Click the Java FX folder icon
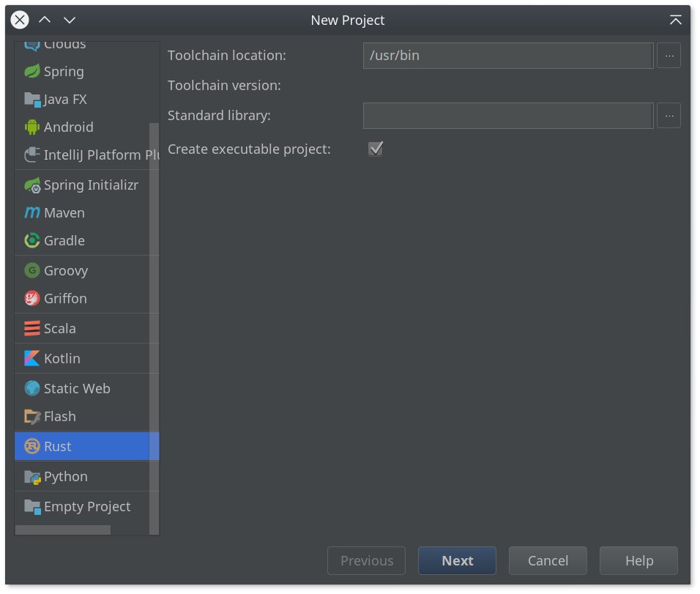The height and width of the screenshot is (594, 700). 33,99
